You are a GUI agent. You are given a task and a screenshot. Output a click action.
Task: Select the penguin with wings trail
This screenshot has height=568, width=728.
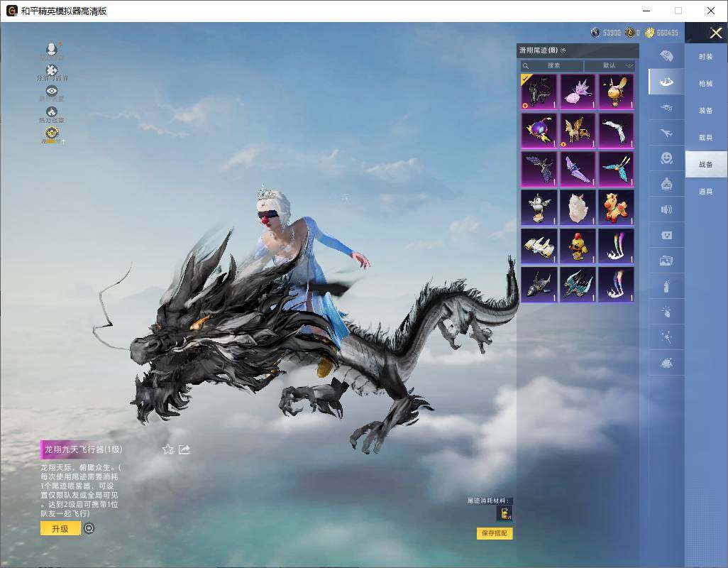pos(539,207)
